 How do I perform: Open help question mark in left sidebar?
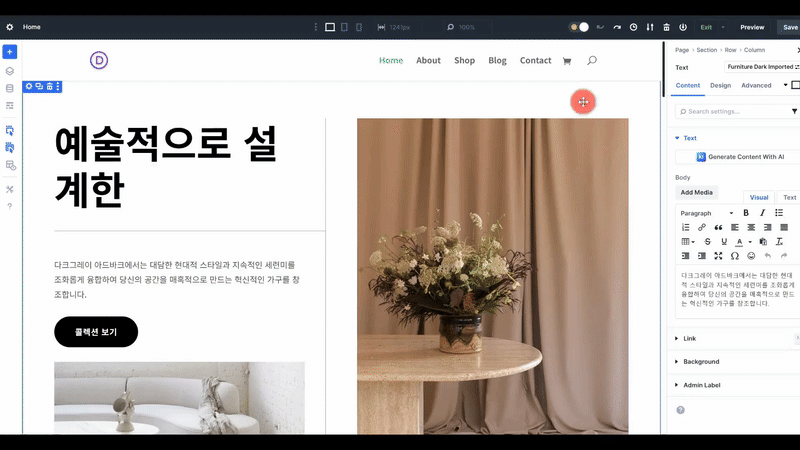coord(10,206)
